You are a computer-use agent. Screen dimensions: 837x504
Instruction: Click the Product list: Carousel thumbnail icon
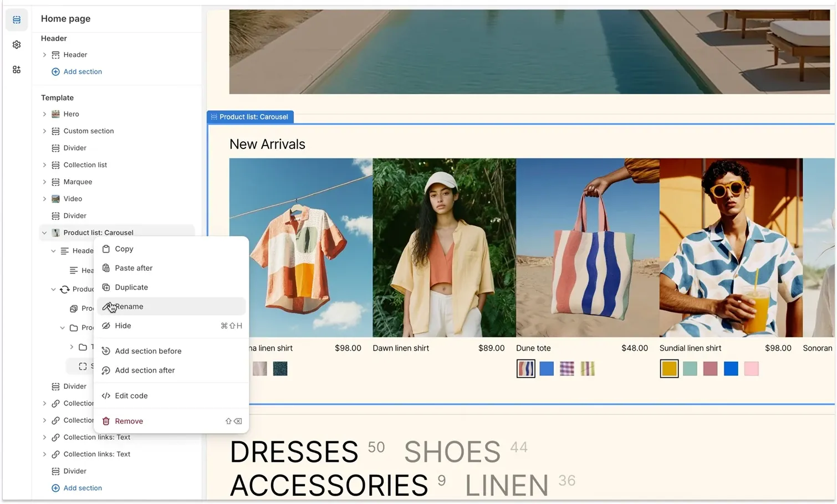click(55, 233)
